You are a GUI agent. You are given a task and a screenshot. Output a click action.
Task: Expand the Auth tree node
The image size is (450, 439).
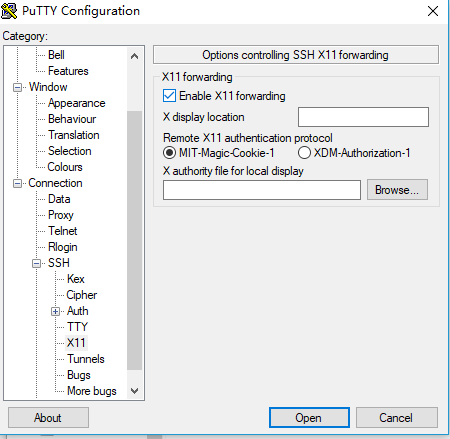click(x=56, y=311)
